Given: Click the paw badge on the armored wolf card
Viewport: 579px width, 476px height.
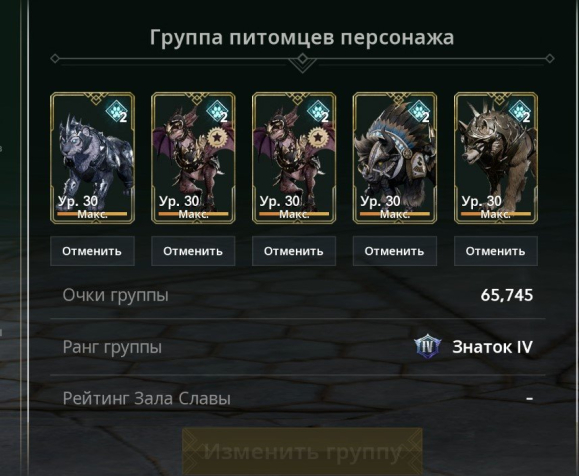Looking at the screenshot, I should (520, 111).
